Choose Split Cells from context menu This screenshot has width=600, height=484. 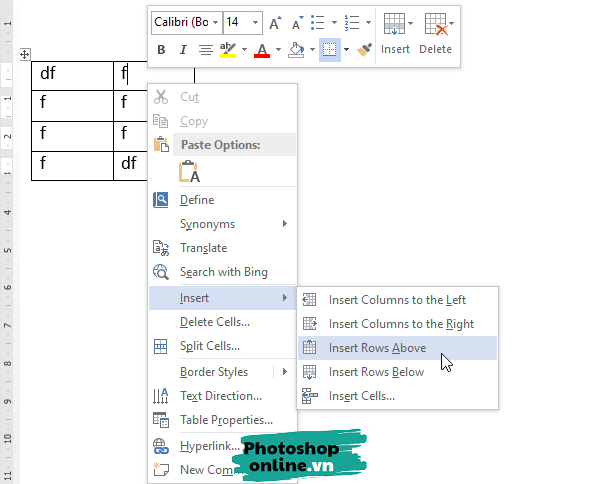(209, 346)
